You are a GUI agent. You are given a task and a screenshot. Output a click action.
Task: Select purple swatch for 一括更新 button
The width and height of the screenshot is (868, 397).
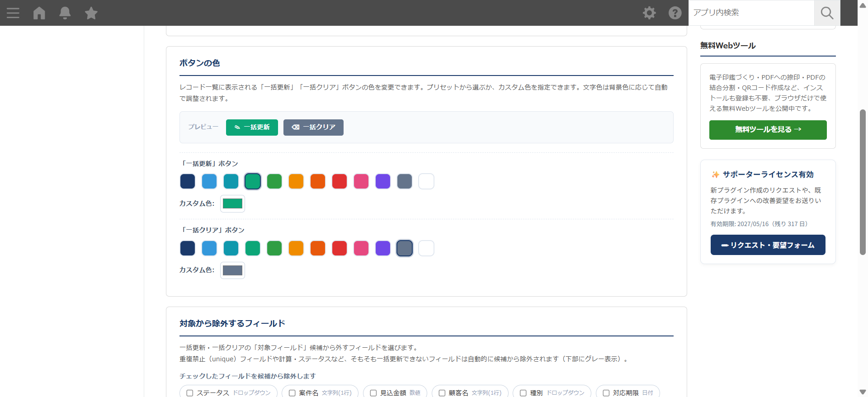pyautogui.click(x=383, y=181)
